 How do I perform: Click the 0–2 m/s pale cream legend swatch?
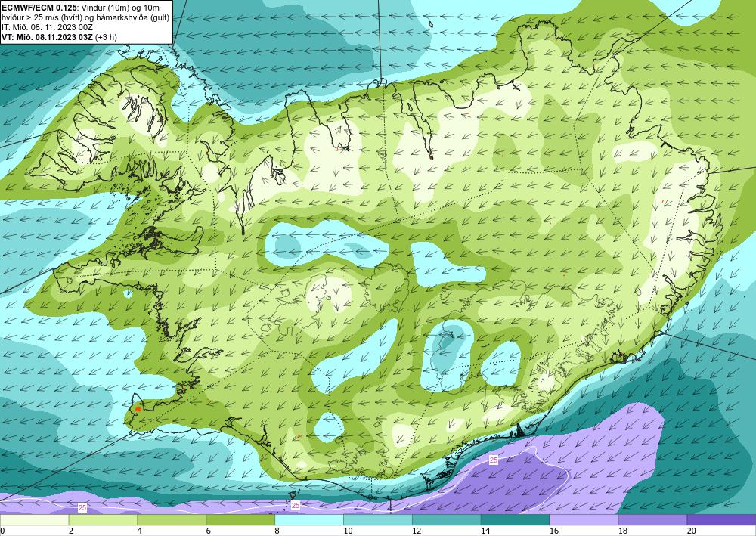pyautogui.click(x=34, y=520)
